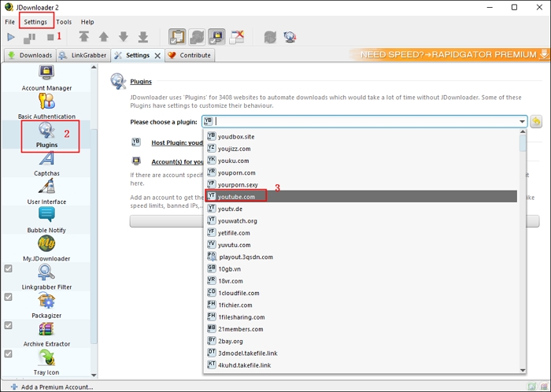551x392 pixels.
Task: Pause downloads using toolbar pause icon
Action: pyautogui.click(x=30, y=38)
